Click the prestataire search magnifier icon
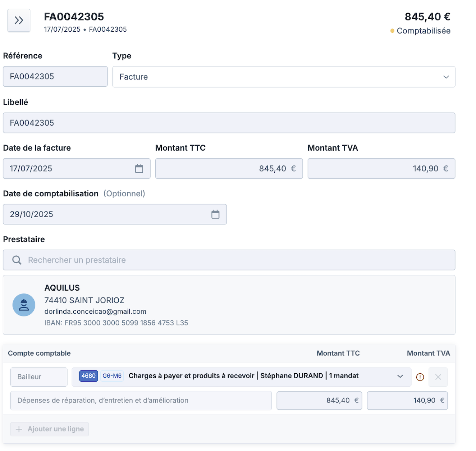Image resolution: width=476 pixels, height=451 pixels. [17, 260]
